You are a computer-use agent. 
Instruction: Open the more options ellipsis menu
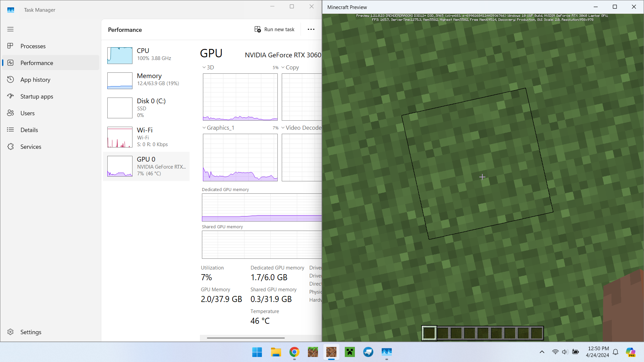311,29
